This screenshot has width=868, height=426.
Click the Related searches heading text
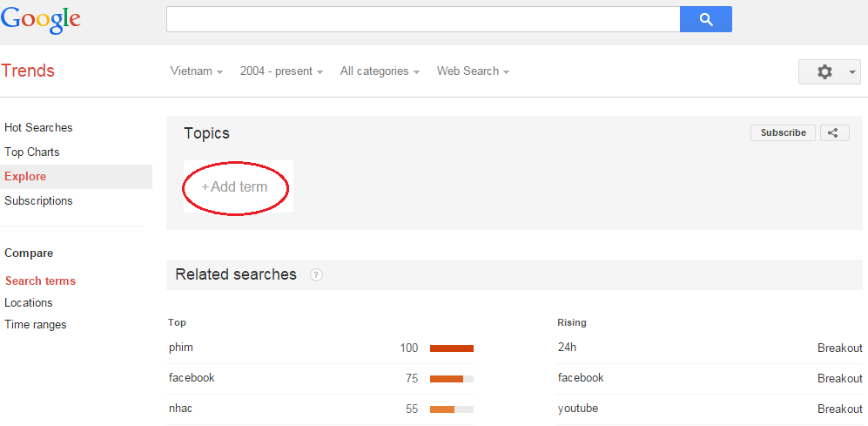pos(236,274)
